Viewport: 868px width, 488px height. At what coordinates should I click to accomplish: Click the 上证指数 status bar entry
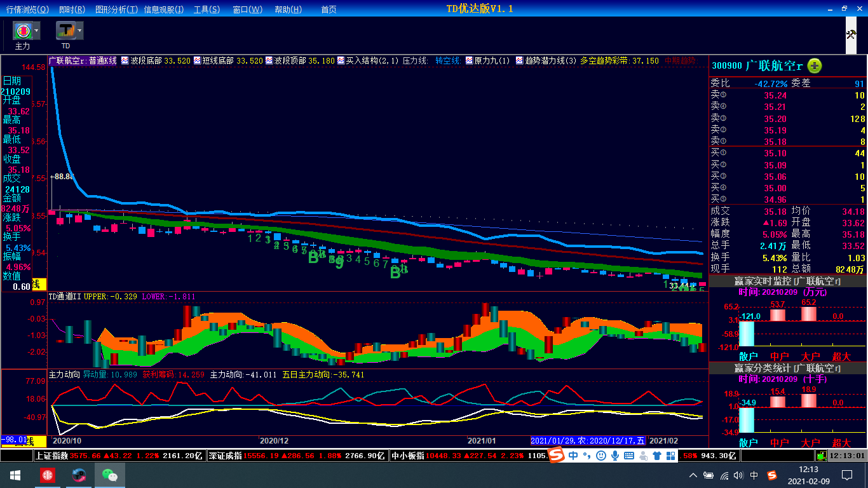pyautogui.click(x=119, y=456)
